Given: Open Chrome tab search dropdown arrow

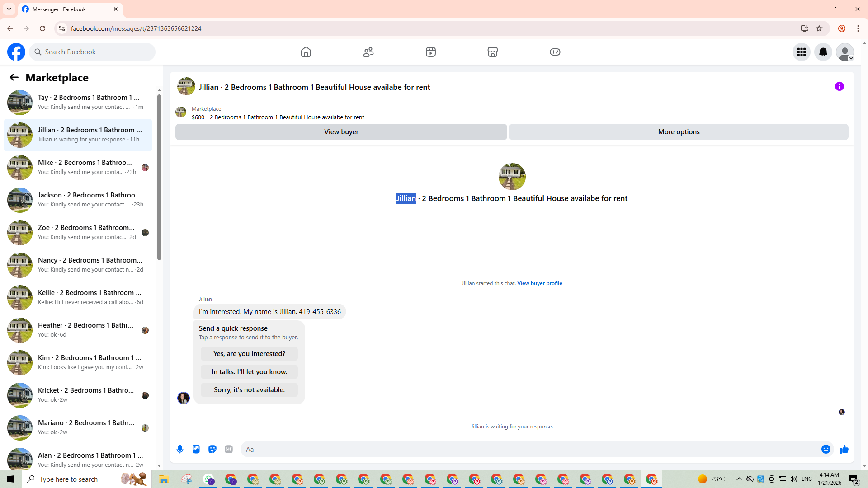Looking at the screenshot, I should pos(9,9).
